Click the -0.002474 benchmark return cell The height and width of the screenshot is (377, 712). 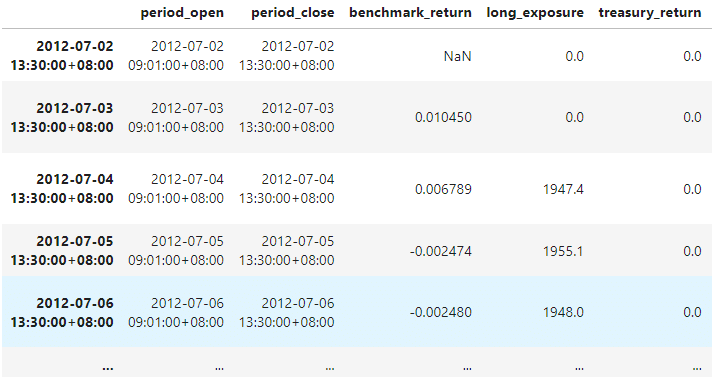tap(440, 251)
